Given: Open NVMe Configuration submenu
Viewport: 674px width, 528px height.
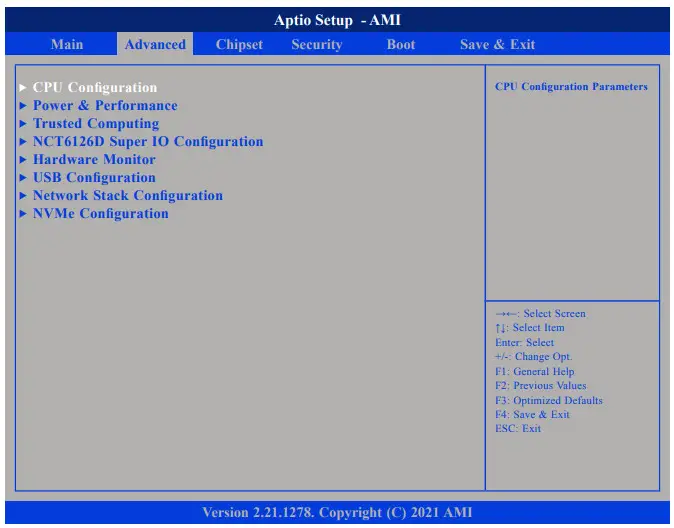Looking at the screenshot, I should point(101,214).
